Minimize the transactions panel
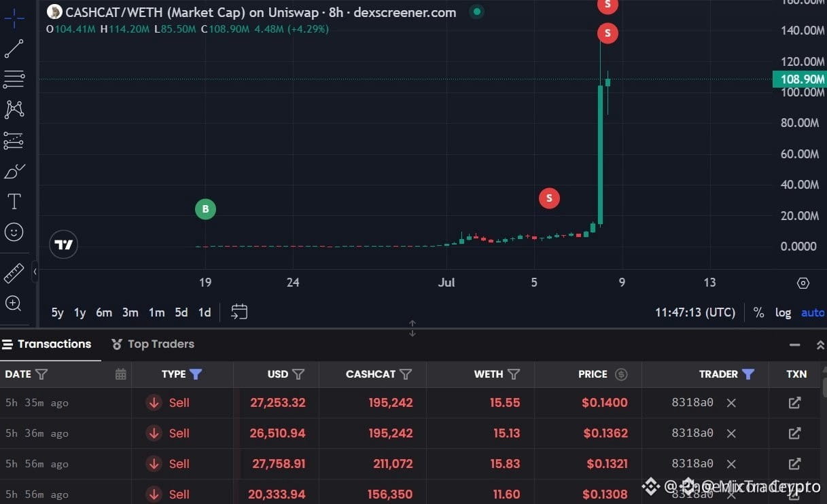This screenshot has height=504, width=827. click(x=795, y=345)
